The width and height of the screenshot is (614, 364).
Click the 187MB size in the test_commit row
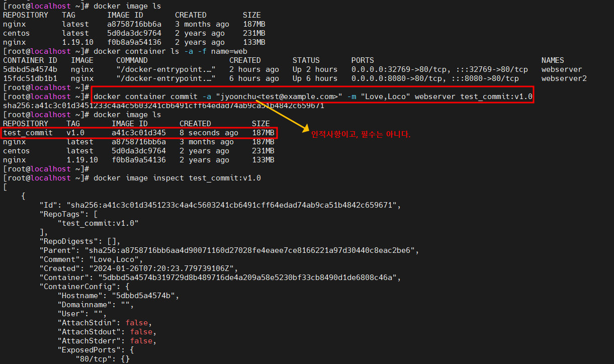263,133
